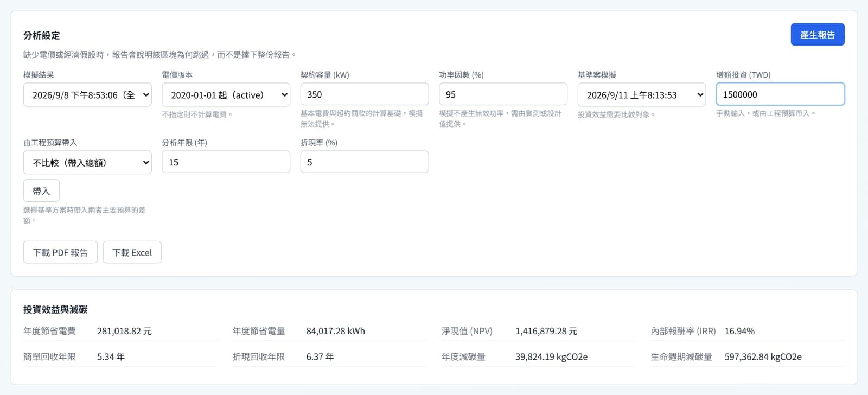Click the description starting with 缺少電價或經濟假設時
The image size is (868, 395).
pyautogui.click(x=160, y=55)
